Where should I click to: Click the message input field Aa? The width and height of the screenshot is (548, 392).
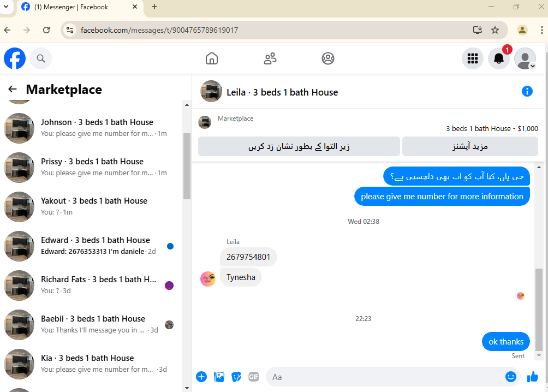[384, 377]
